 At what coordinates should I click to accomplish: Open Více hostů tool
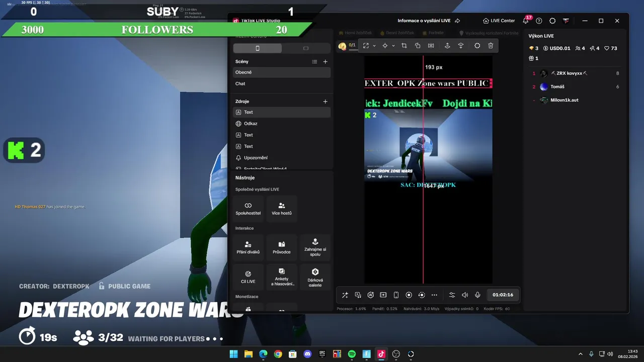tap(282, 209)
